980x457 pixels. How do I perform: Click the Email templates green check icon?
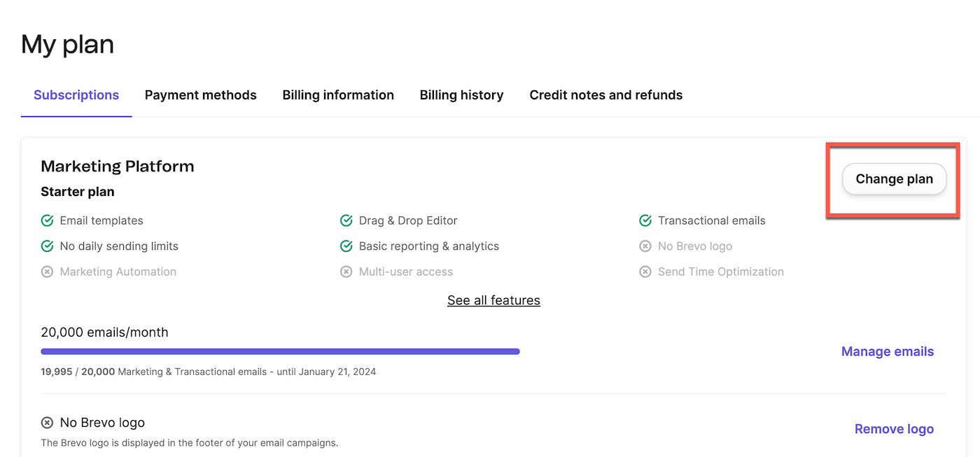click(47, 221)
